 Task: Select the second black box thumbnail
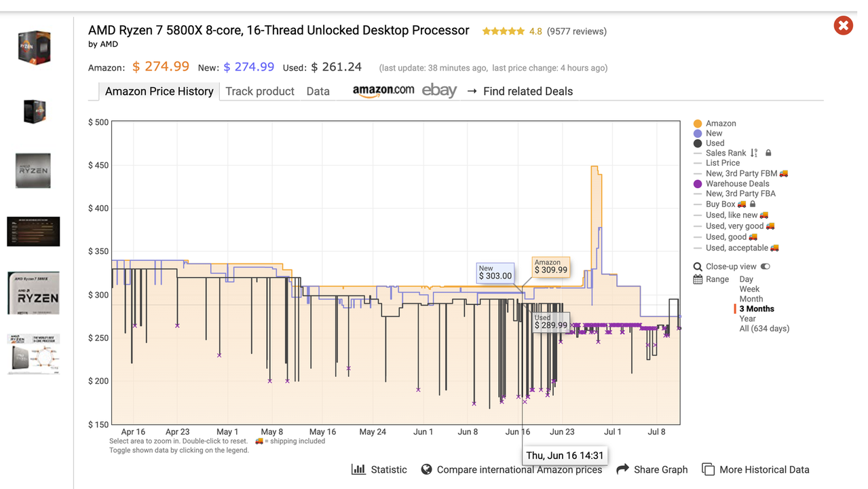coord(34,111)
